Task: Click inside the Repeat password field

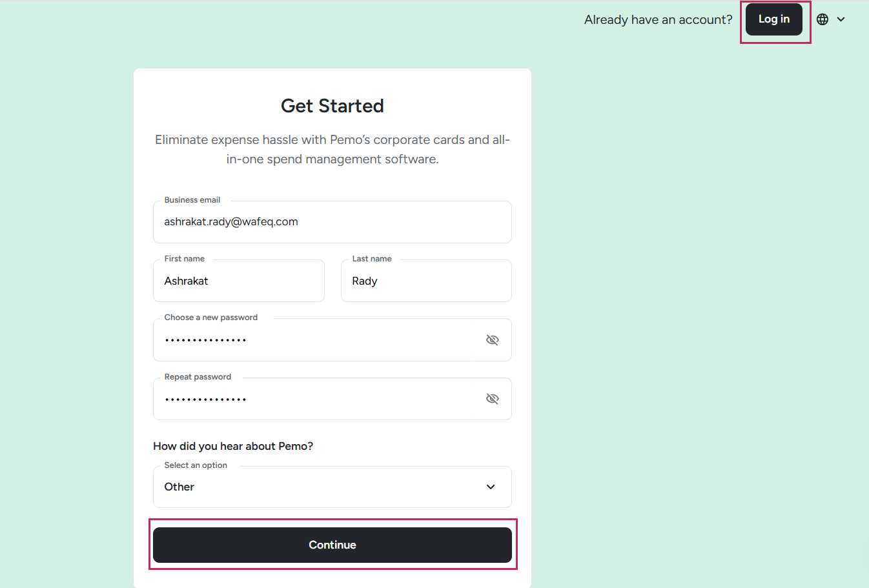Action: pos(316,399)
